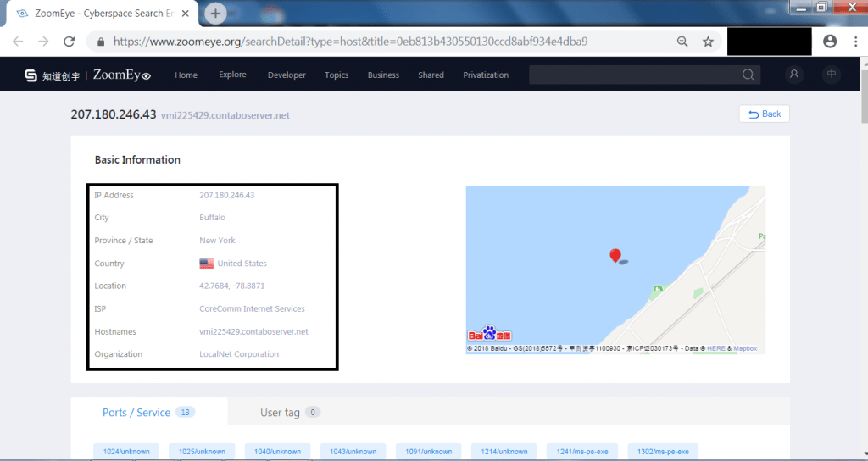The width and height of the screenshot is (868, 461).
Task: Click the United States flag icon
Action: click(x=207, y=264)
